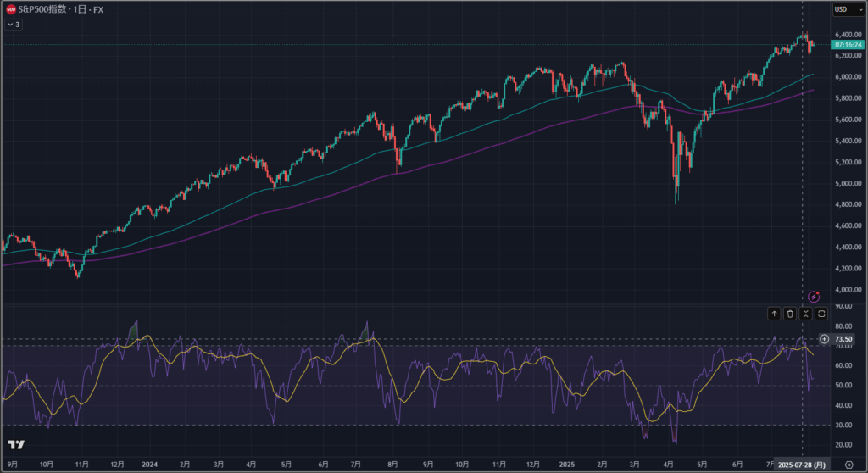Open chart settings gear at axis corner
This screenshot has width=868, height=473.
click(x=849, y=465)
